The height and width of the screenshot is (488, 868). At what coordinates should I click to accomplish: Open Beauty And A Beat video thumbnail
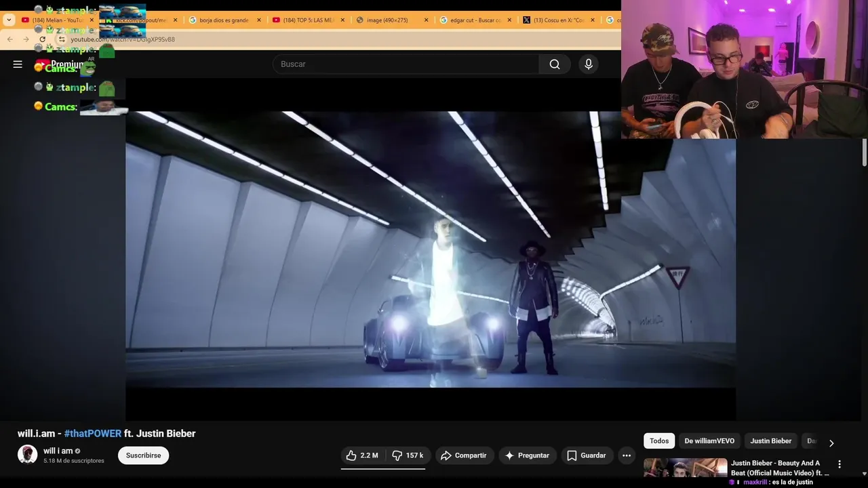pyautogui.click(x=685, y=468)
